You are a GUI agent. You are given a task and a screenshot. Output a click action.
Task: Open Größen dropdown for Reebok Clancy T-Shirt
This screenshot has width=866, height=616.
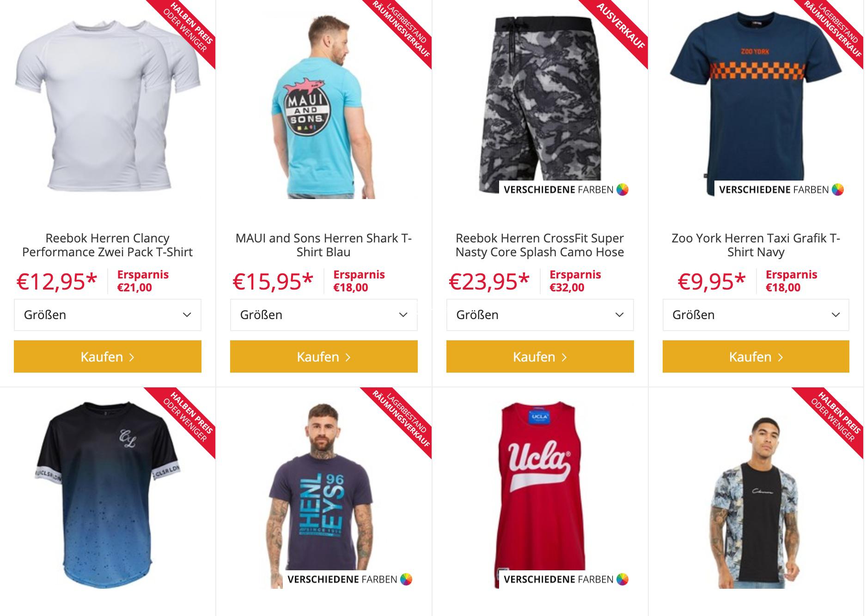point(108,315)
